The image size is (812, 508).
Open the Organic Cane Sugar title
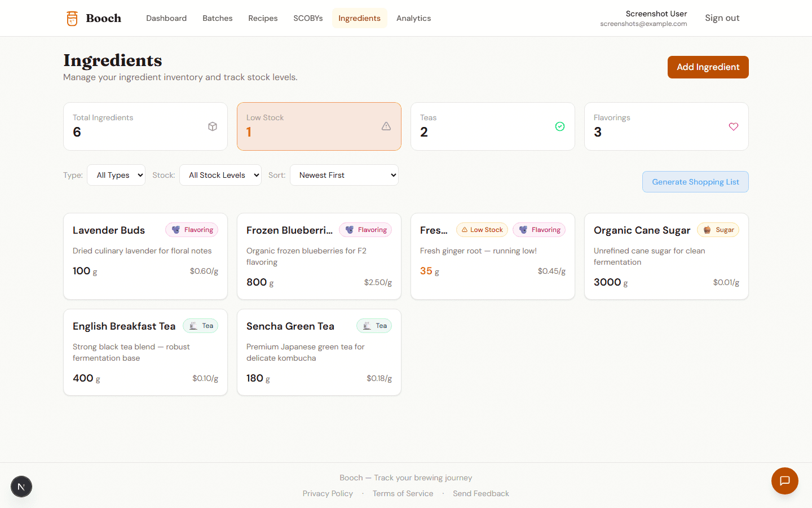642,230
